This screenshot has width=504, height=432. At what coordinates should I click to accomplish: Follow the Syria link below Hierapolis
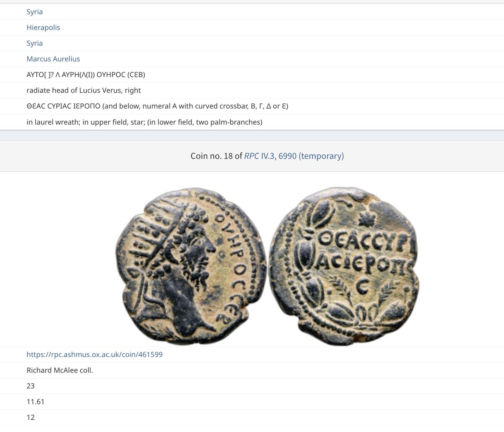(x=35, y=43)
